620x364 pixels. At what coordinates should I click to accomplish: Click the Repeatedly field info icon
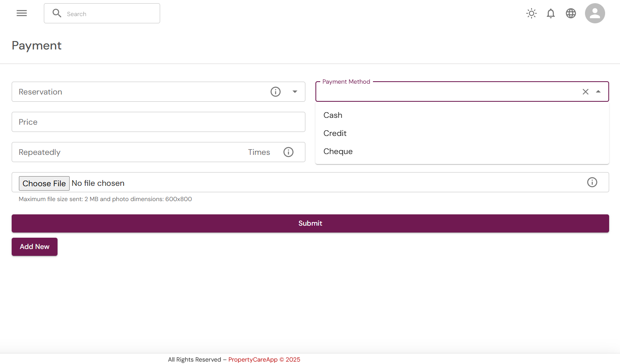click(x=288, y=152)
